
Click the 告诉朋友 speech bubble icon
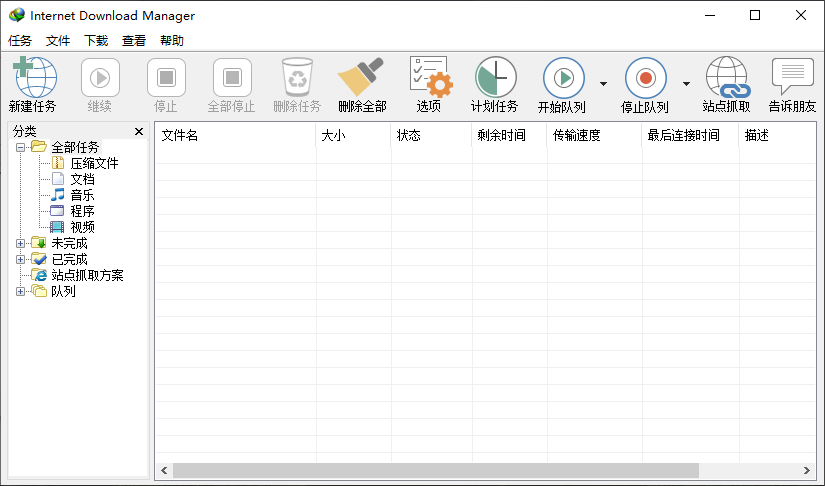point(792,76)
